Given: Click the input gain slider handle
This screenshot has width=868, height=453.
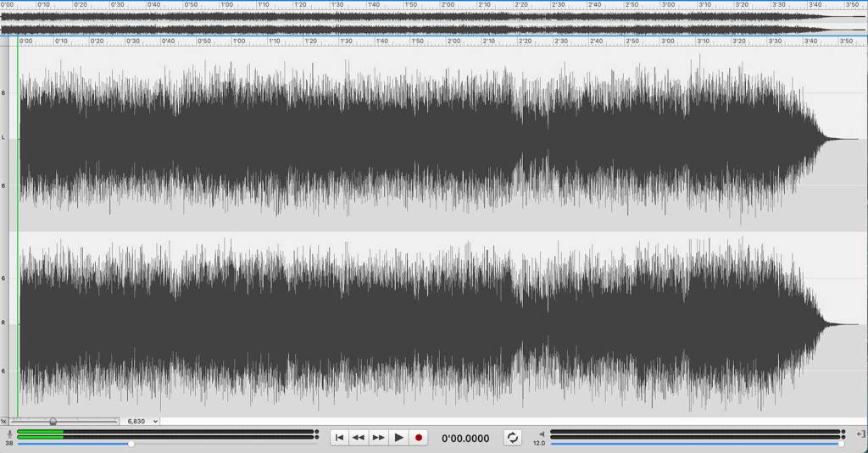Looking at the screenshot, I should [x=131, y=444].
